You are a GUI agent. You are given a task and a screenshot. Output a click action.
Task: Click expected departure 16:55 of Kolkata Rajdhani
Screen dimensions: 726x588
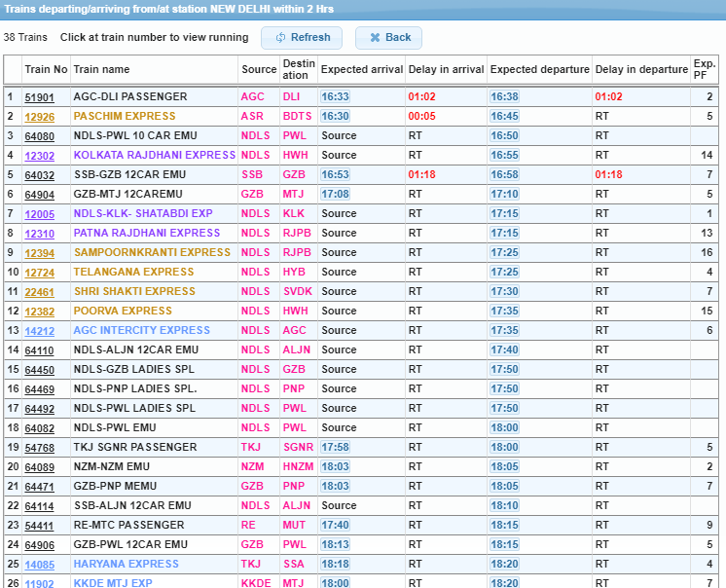point(505,155)
